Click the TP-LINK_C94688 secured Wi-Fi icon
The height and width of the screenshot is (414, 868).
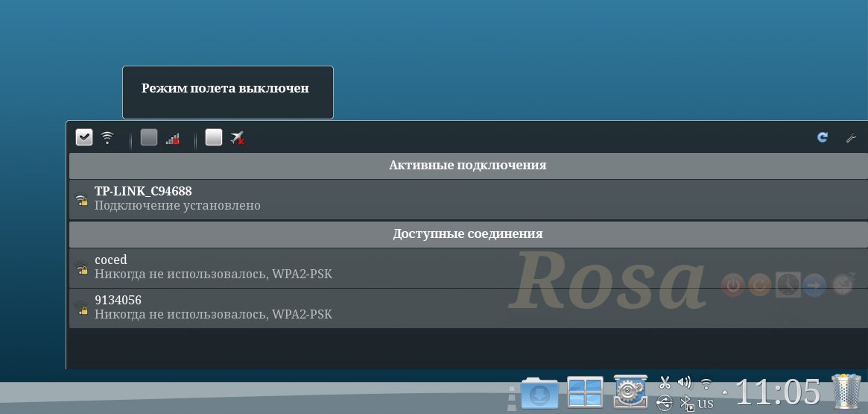coord(81,199)
